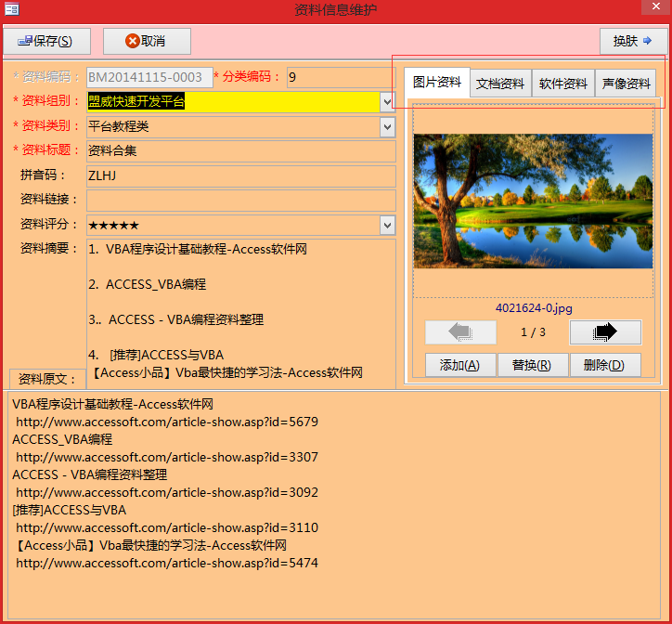Click the link ending id=5474

click(x=167, y=563)
